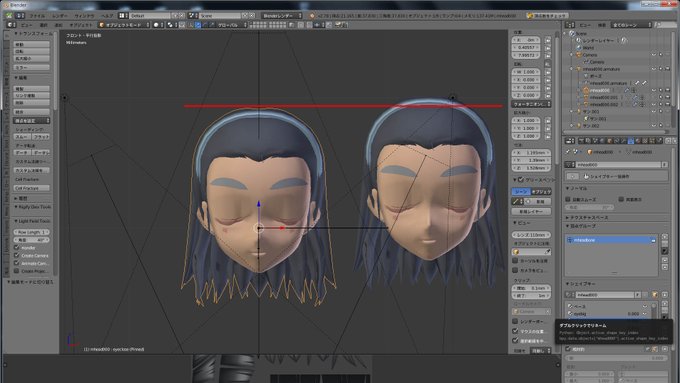
Task: Hide Camera using its outliner eye icon
Action: 654,55
